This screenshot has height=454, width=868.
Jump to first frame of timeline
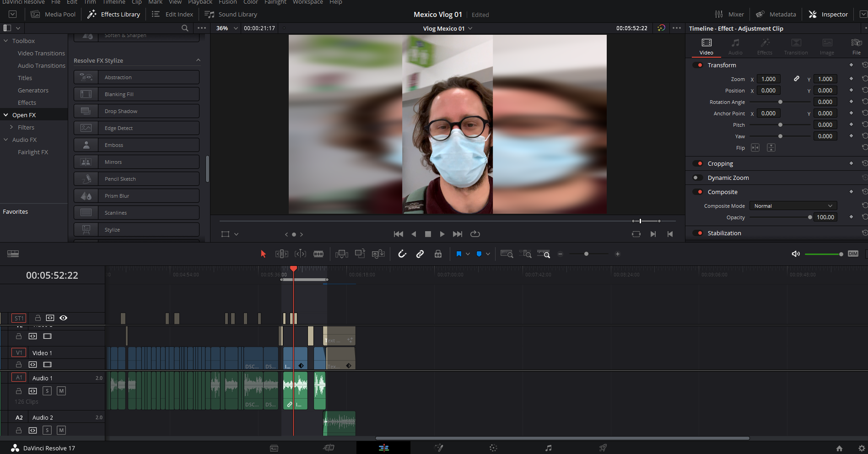pyautogui.click(x=399, y=234)
